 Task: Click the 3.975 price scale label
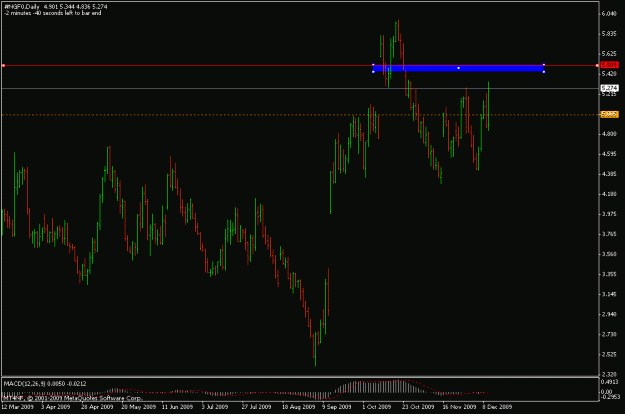pos(609,214)
